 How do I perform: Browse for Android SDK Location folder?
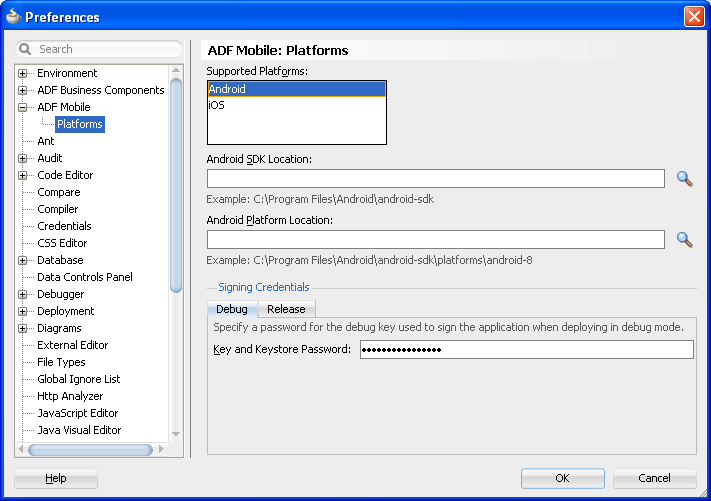click(x=684, y=179)
